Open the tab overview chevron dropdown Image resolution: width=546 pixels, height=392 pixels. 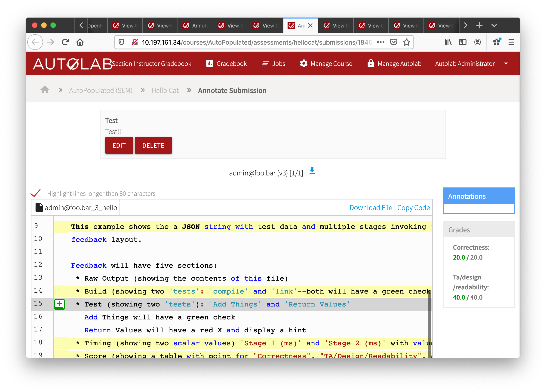494,25
